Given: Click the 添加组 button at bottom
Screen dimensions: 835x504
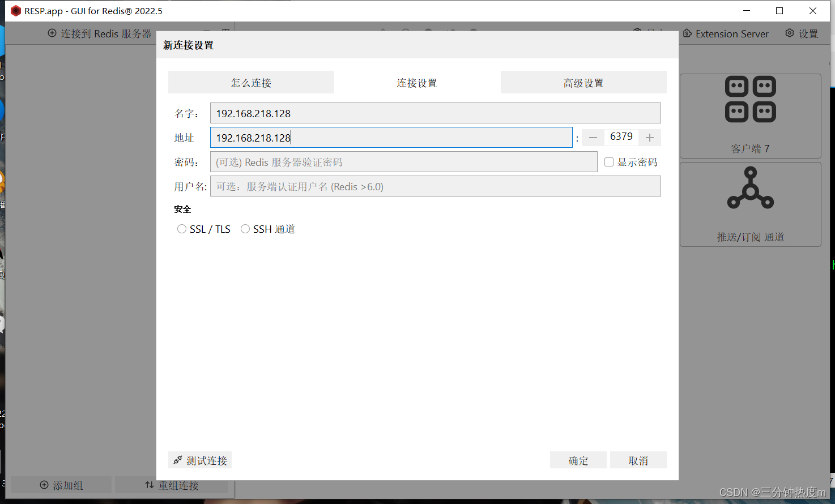Looking at the screenshot, I should click(61, 485).
